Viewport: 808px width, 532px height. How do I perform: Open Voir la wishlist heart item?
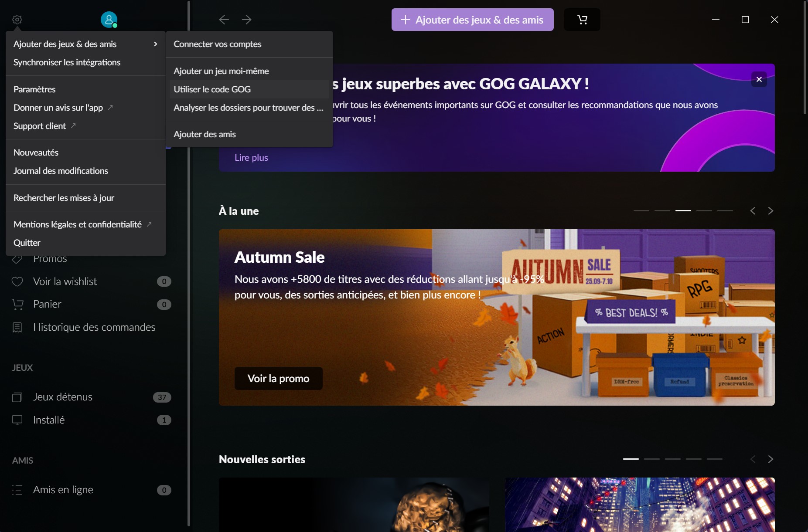coord(65,281)
